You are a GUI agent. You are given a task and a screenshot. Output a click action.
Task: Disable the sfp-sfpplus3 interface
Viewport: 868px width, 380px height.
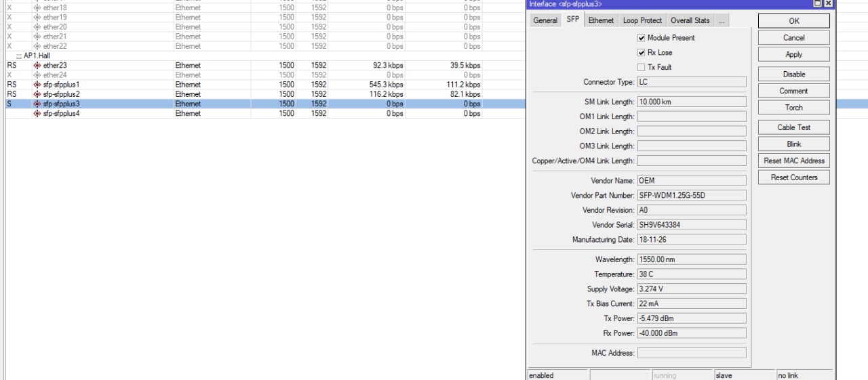tap(794, 75)
